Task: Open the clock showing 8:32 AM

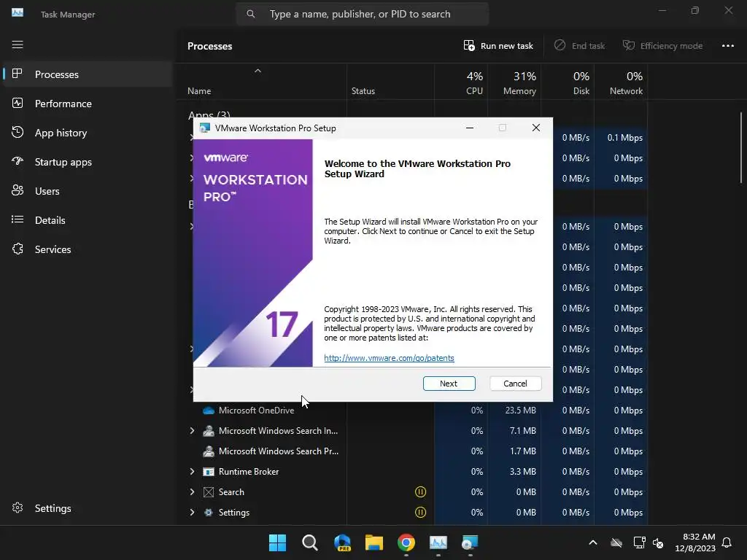Action: [695, 542]
